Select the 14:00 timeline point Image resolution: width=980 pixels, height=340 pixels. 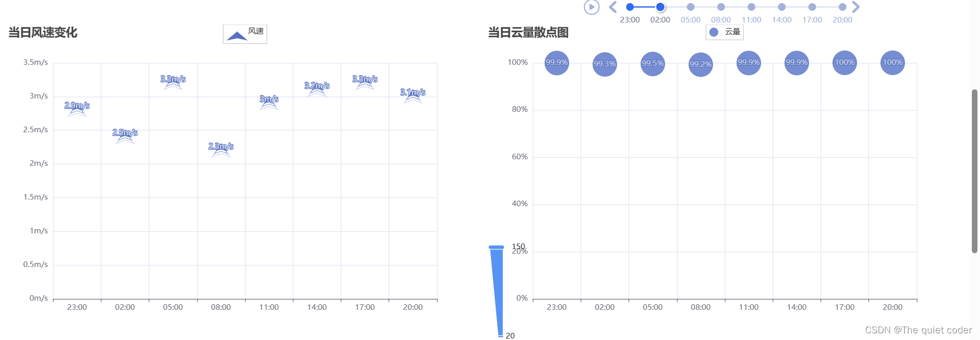click(x=782, y=7)
